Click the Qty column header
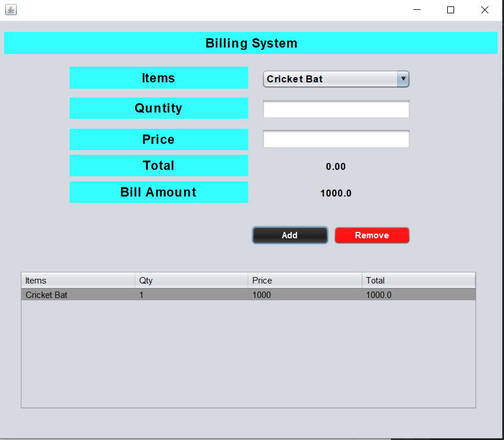The image size is (504, 440). click(x=191, y=281)
